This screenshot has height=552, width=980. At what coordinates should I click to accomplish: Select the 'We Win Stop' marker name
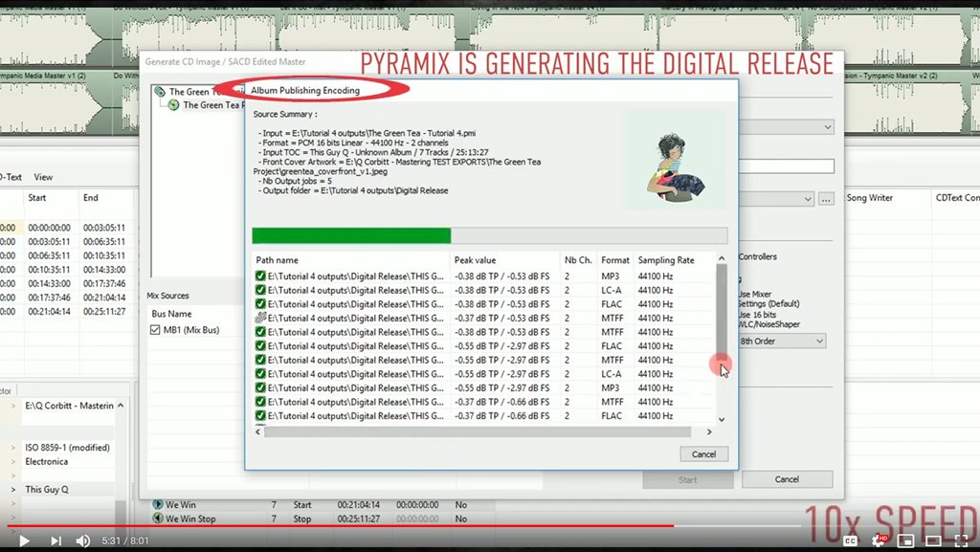pos(190,519)
